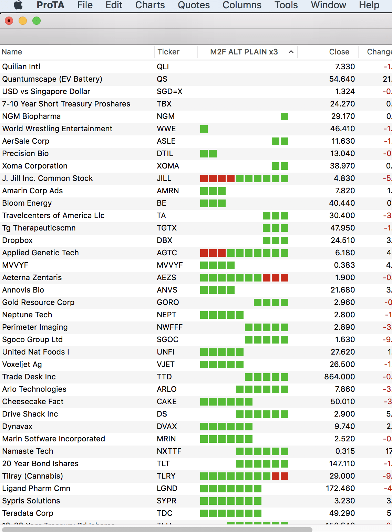Click the horizontal scrollbar at the window bottom

tap(157, 529)
